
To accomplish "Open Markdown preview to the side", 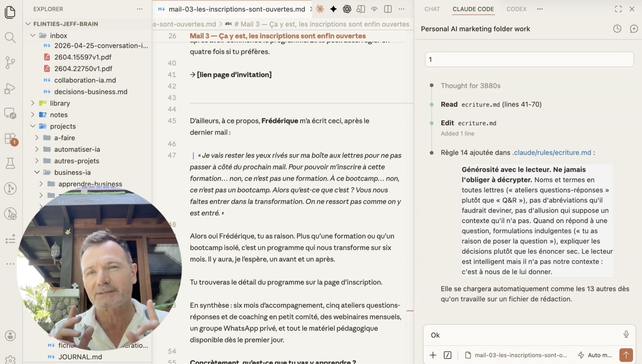I will click(360, 9).
